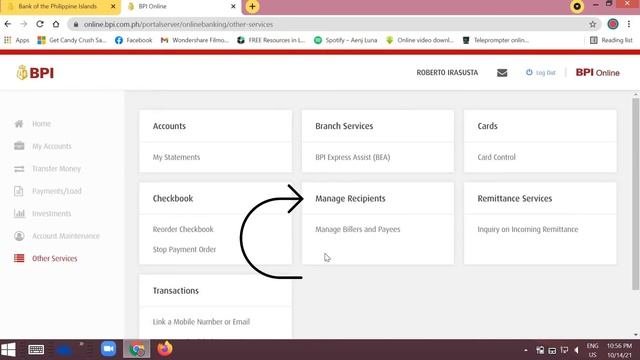Show hidden tray icons arrow
The width and height of the screenshot is (640, 360).
click(x=526, y=350)
